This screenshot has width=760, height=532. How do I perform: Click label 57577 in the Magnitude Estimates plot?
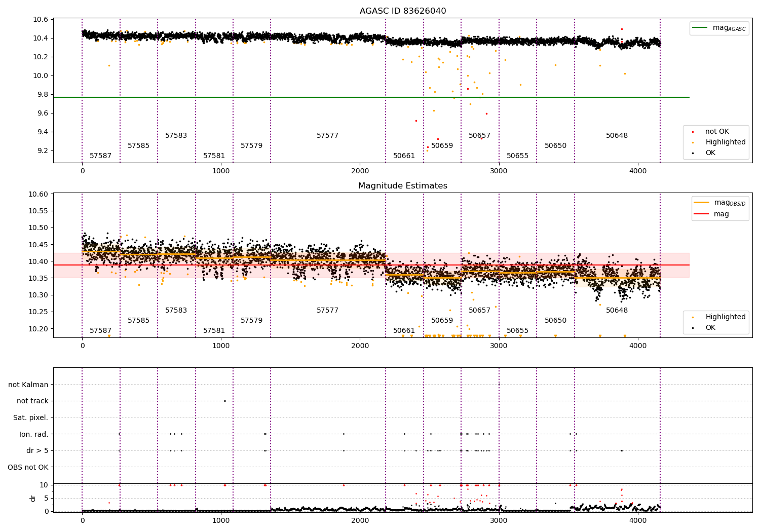point(328,311)
